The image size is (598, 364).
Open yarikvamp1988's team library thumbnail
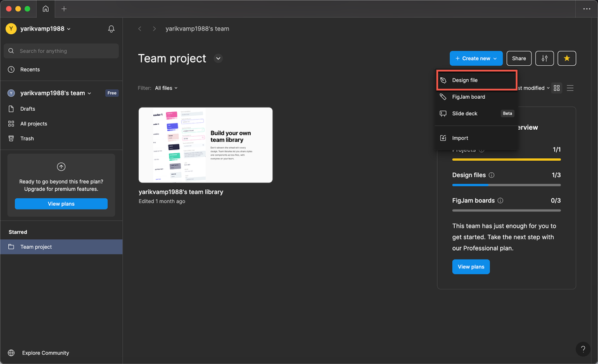click(x=205, y=145)
